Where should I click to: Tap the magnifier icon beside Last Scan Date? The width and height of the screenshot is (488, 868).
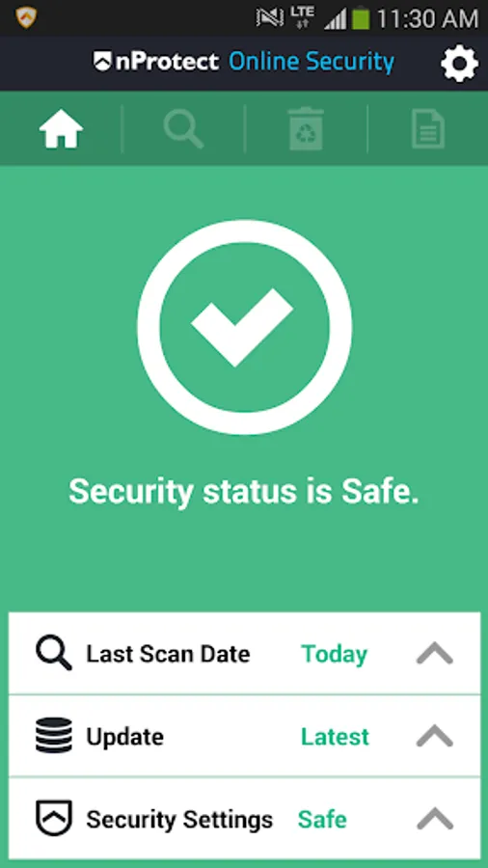tap(54, 653)
